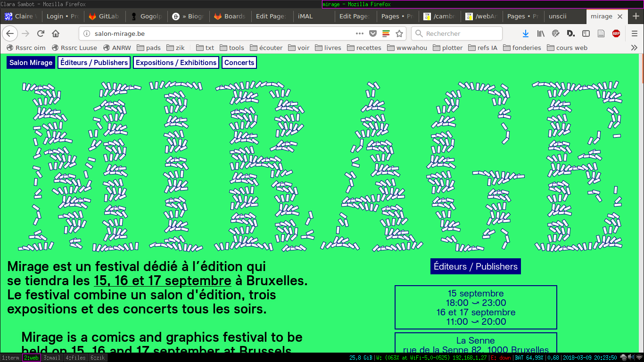Open the page actions three-dots menu
The height and width of the screenshot is (362, 644).
click(x=360, y=33)
